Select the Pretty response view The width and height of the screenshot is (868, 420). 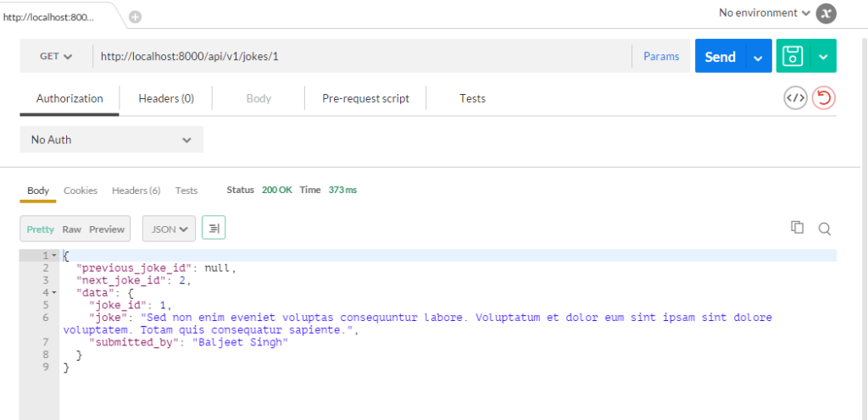coord(40,229)
